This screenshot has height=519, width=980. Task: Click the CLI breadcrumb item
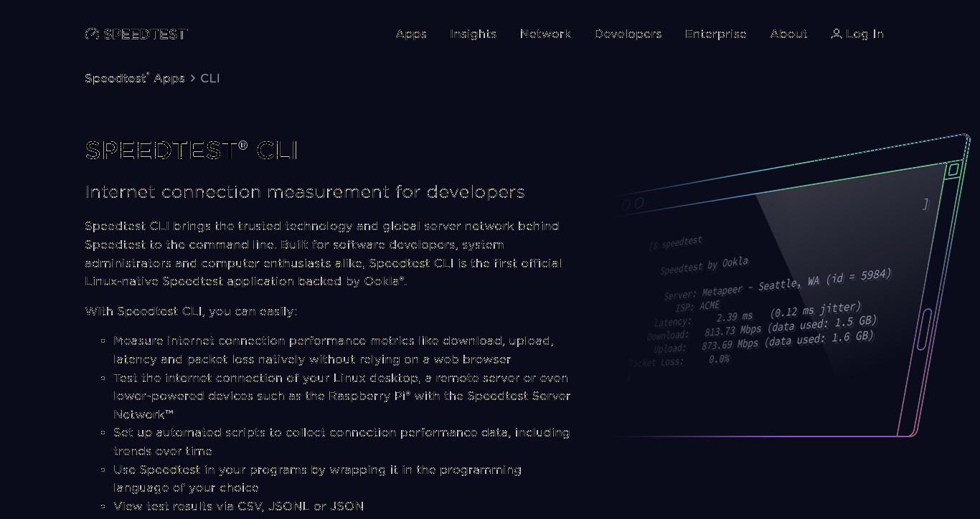click(x=210, y=78)
